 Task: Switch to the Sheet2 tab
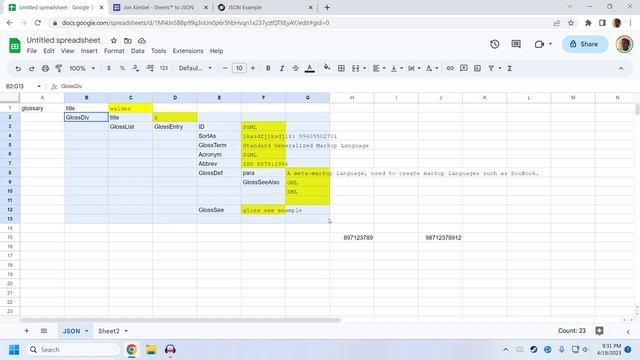point(109,331)
